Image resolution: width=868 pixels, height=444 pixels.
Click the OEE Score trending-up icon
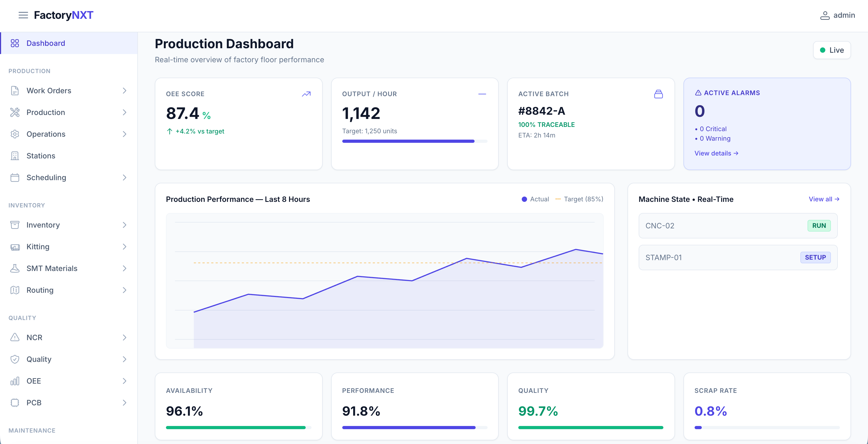click(306, 94)
